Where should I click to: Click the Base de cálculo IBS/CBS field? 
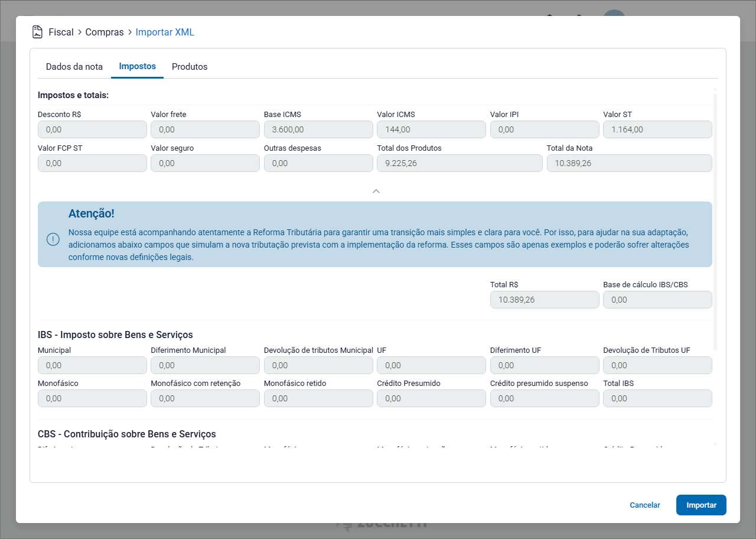tap(657, 300)
